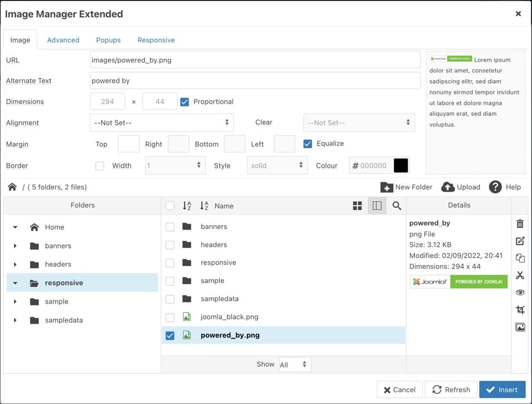532x404 pixels.
Task: Click the Alternate Text input field
Action: pyautogui.click(x=255, y=81)
